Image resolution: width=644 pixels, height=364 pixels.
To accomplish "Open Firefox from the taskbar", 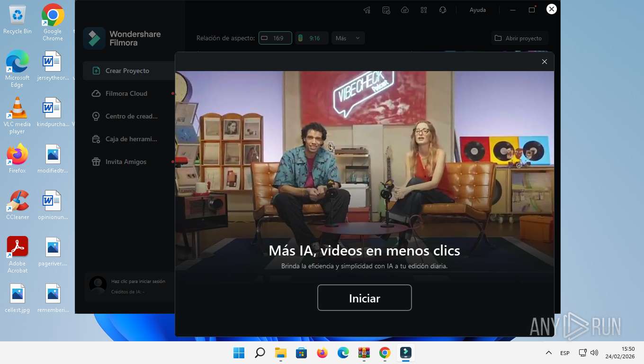I will [x=322, y=353].
